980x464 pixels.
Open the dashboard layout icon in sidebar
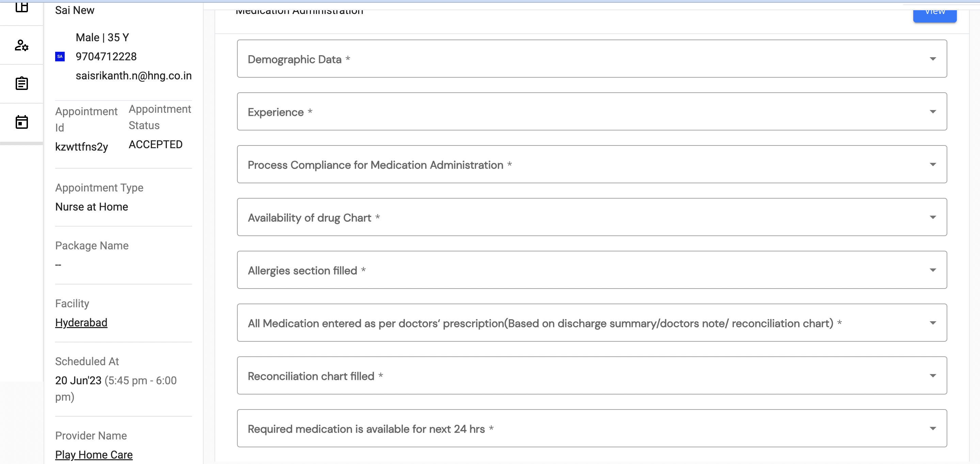click(x=22, y=7)
